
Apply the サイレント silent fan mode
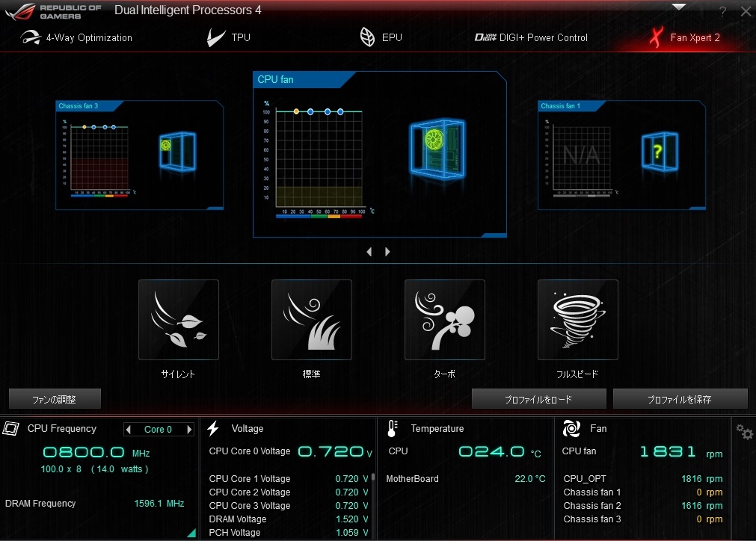(x=179, y=320)
